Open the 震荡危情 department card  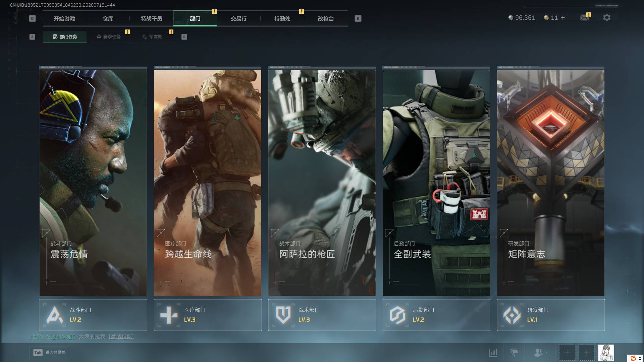tap(93, 181)
